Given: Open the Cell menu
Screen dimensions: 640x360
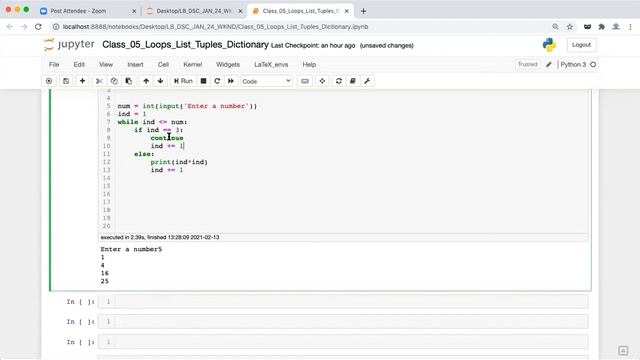Looking at the screenshot, I should (x=163, y=64).
